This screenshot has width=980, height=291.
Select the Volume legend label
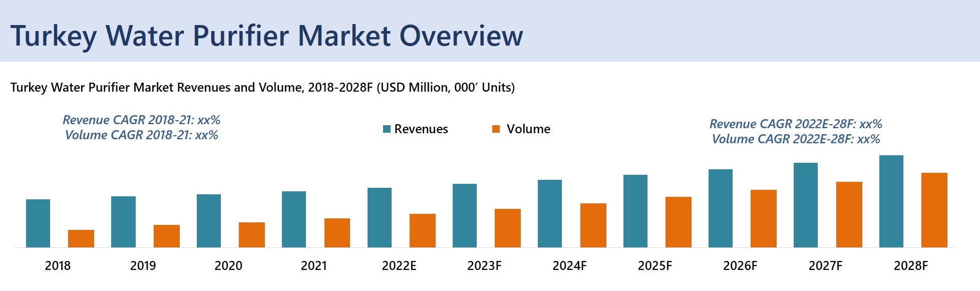coord(528,129)
